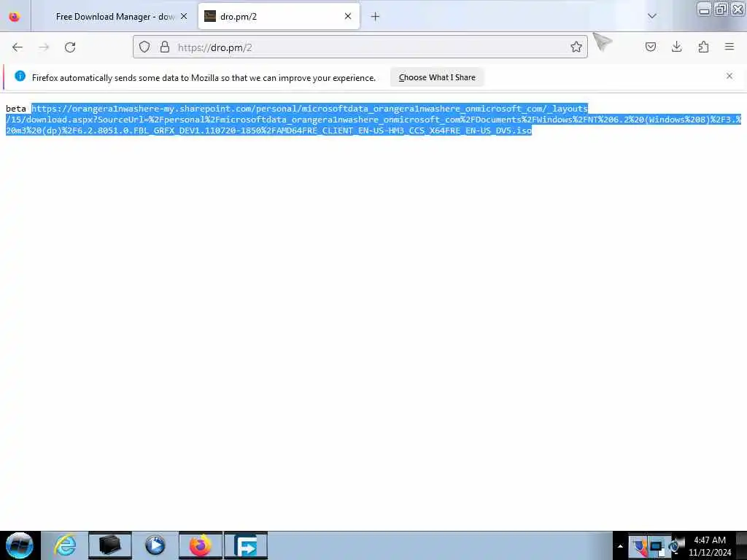Switch to Firefox in the taskbar
Image resolution: width=747 pixels, height=560 pixels.
(201, 545)
